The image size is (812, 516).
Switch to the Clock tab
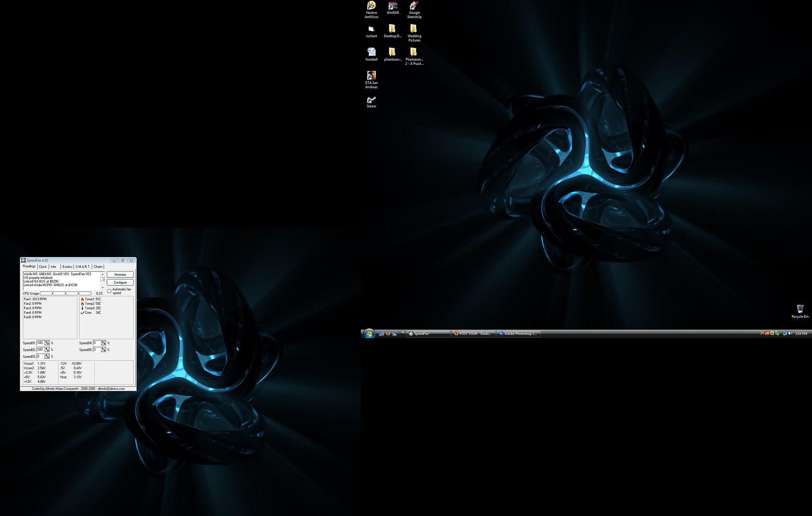[x=43, y=267]
